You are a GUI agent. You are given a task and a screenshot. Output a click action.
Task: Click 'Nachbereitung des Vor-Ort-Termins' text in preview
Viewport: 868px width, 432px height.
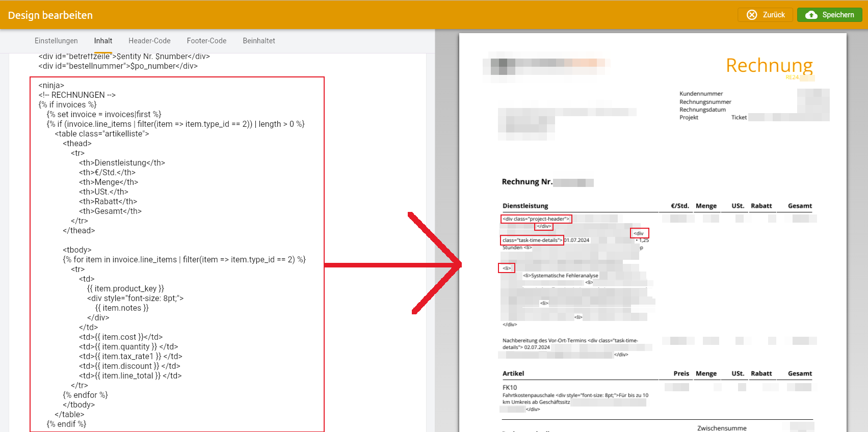pyautogui.click(x=544, y=340)
